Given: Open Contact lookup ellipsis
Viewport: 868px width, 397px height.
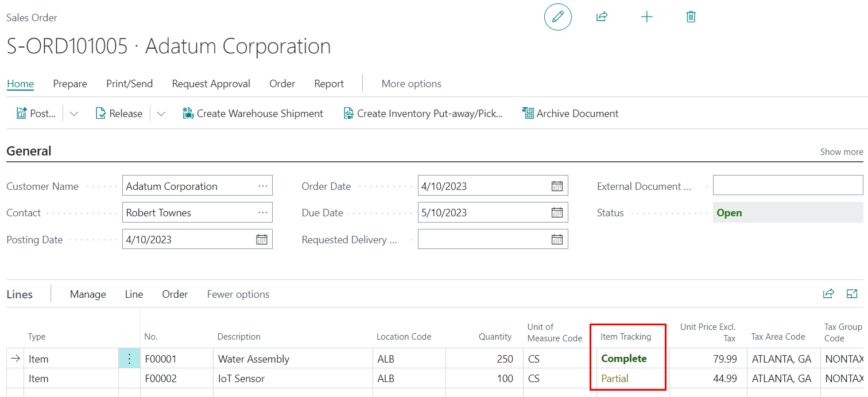Looking at the screenshot, I should (263, 212).
